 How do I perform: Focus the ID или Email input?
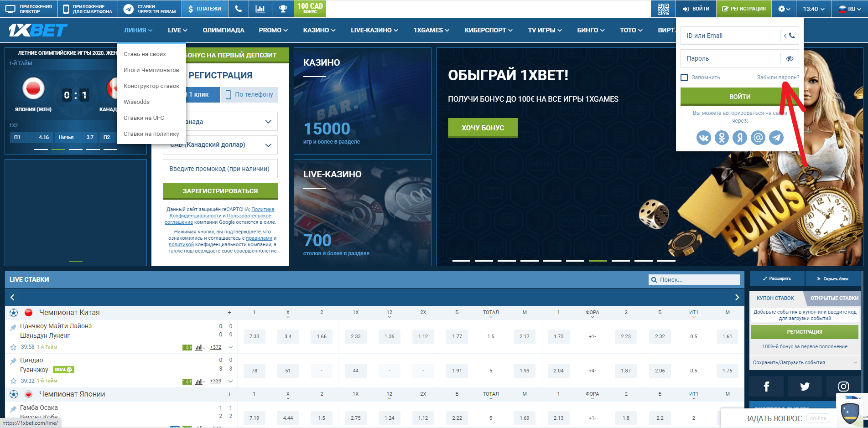(x=731, y=36)
